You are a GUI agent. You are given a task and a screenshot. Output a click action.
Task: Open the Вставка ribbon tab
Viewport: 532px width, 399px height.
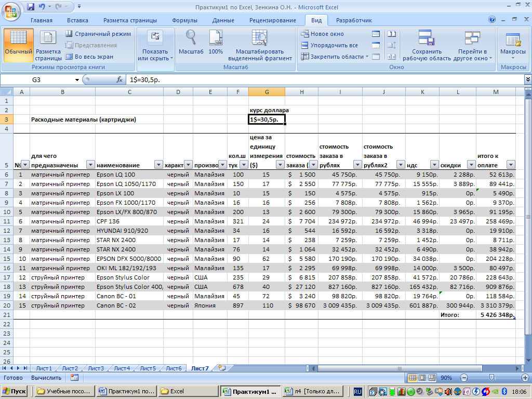tap(78, 20)
